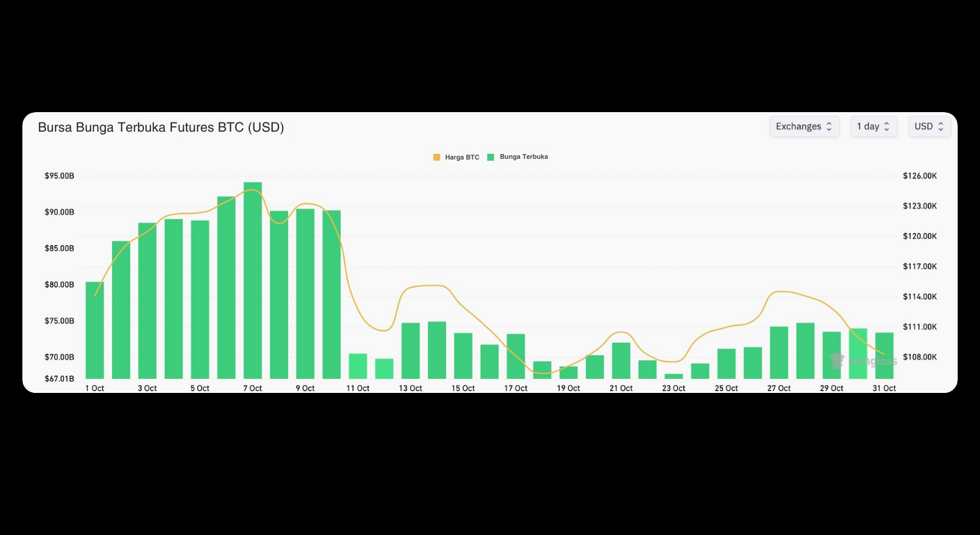
Task: Click the small green bar on 23 Oct
Action: point(673,377)
